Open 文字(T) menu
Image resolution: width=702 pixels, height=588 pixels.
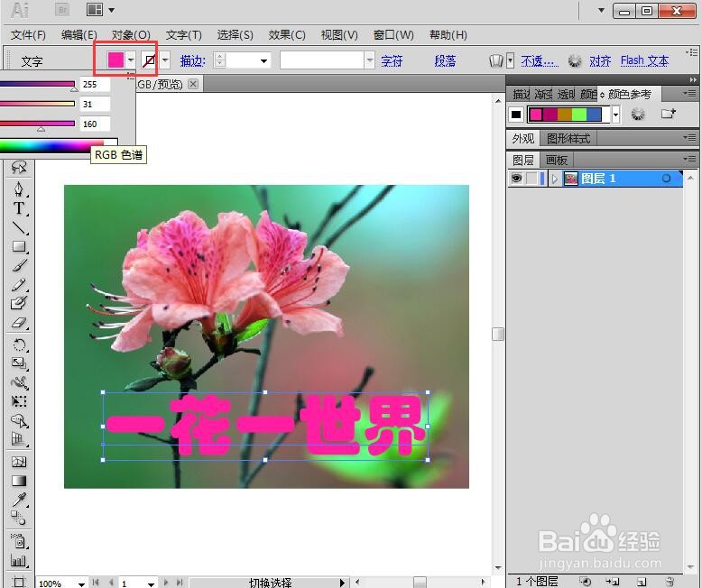pos(183,35)
